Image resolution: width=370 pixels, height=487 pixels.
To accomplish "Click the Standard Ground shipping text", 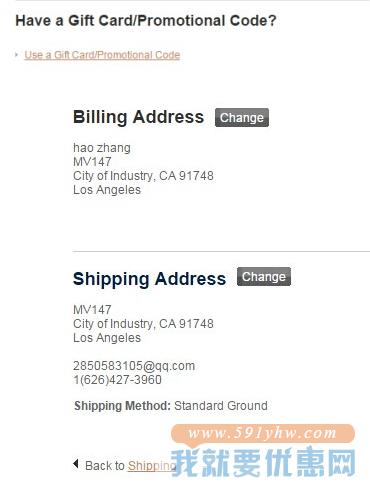I will coord(221,406).
